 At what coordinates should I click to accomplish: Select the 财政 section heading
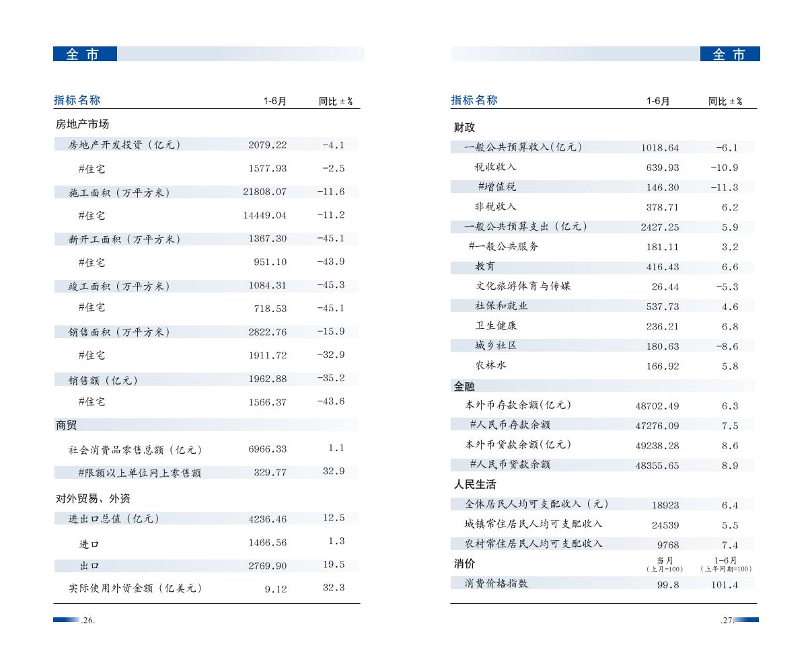coord(465,128)
